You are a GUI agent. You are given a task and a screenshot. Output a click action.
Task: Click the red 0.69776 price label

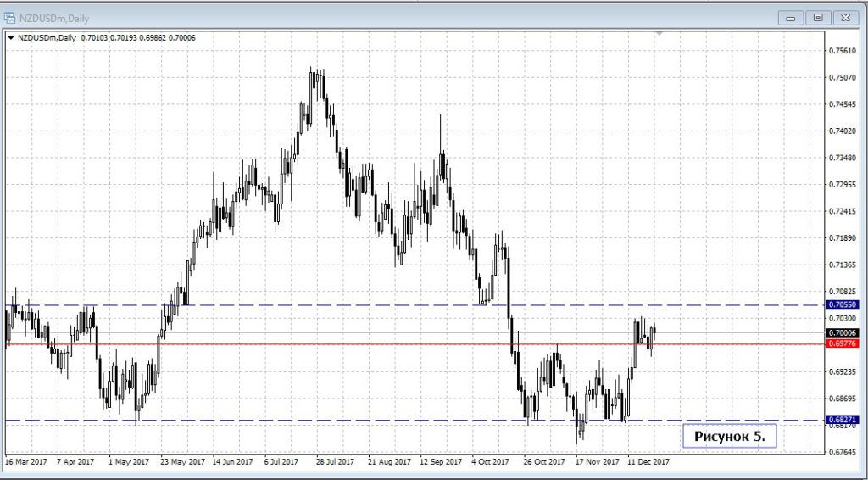pos(843,344)
